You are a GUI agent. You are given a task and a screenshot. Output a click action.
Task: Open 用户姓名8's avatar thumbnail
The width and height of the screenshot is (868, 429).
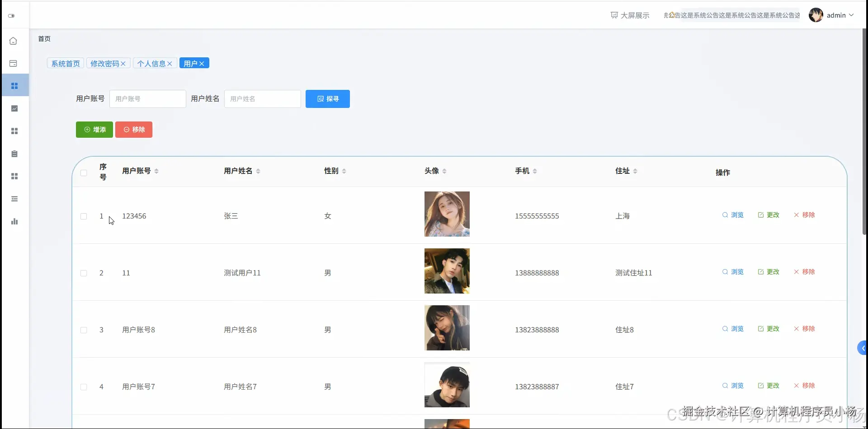447,328
